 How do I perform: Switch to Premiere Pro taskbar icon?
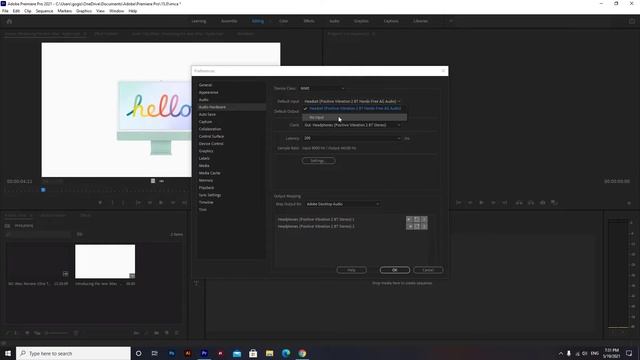click(x=204, y=353)
